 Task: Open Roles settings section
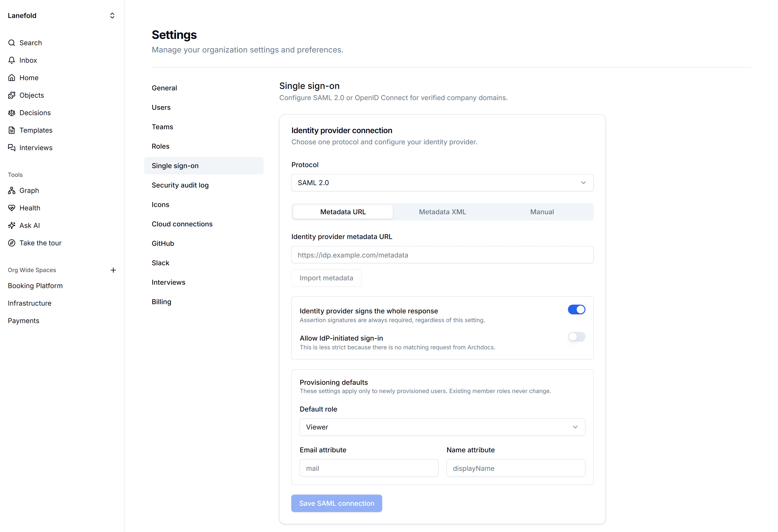coord(203,146)
